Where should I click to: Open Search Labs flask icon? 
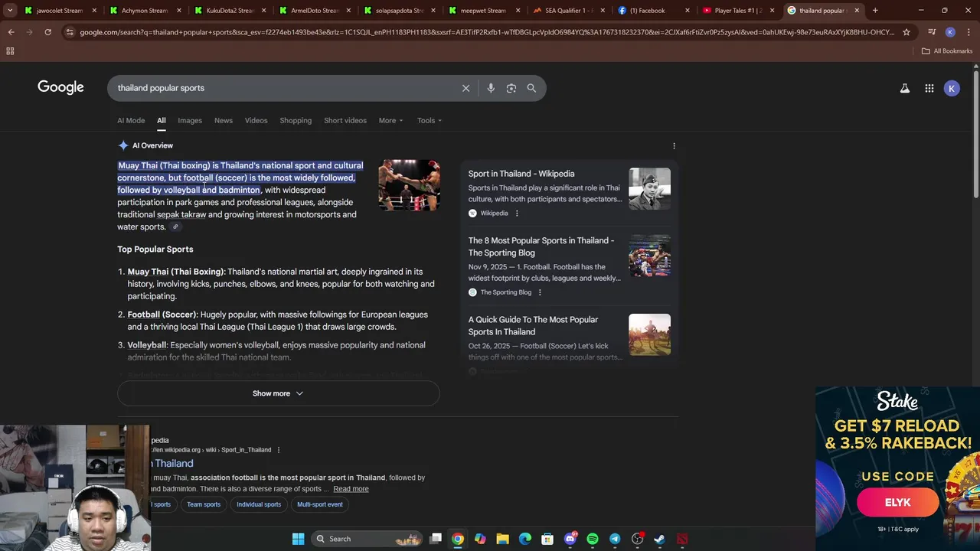pos(905,88)
